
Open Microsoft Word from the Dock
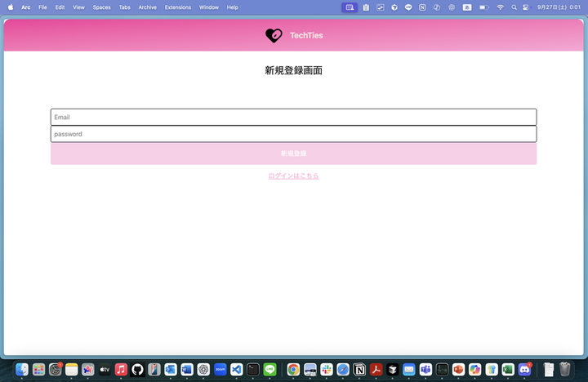[187, 370]
